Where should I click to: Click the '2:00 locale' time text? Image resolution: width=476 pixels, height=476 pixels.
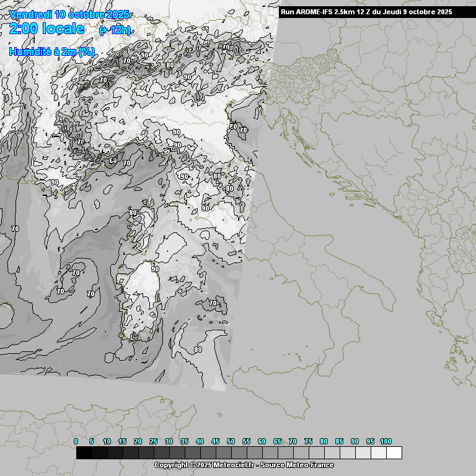point(47,29)
